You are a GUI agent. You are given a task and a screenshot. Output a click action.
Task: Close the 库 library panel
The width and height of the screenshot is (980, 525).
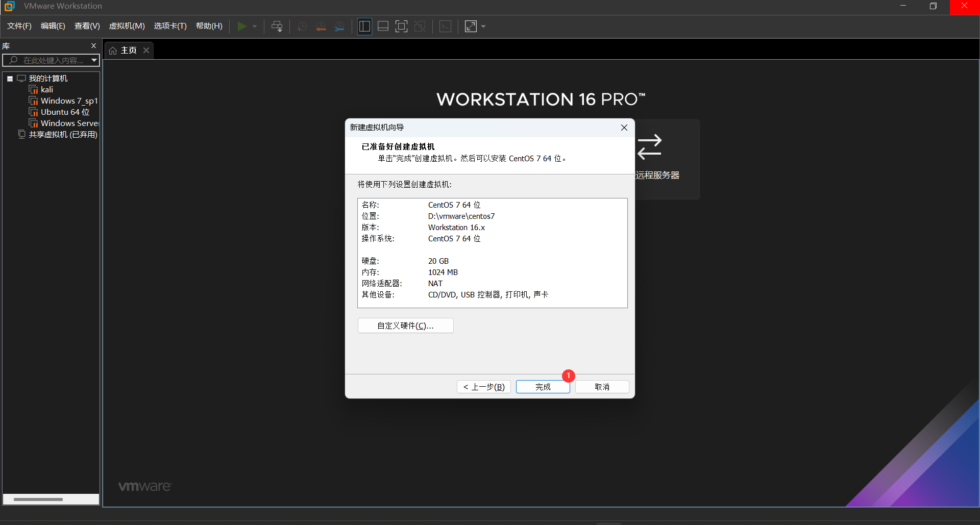coord(93,45)
